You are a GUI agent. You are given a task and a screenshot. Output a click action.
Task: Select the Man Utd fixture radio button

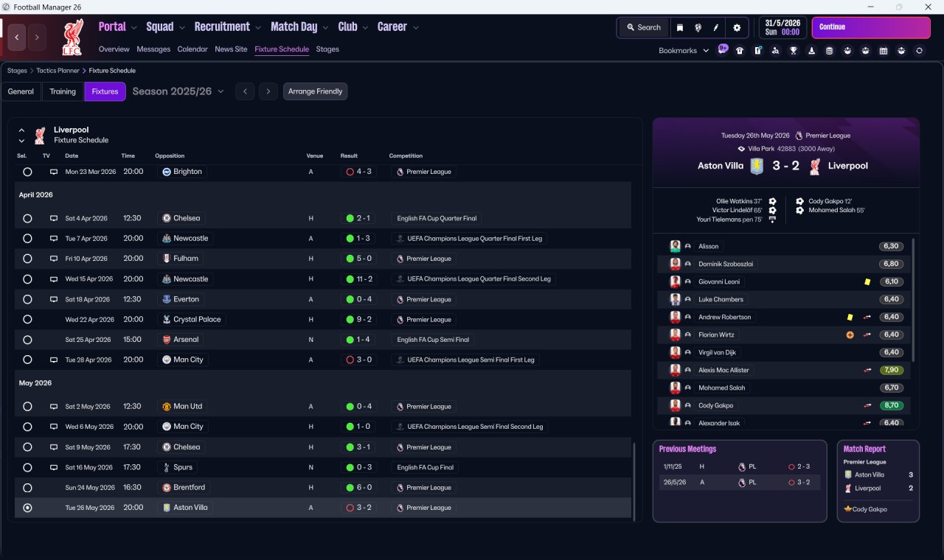27,407
